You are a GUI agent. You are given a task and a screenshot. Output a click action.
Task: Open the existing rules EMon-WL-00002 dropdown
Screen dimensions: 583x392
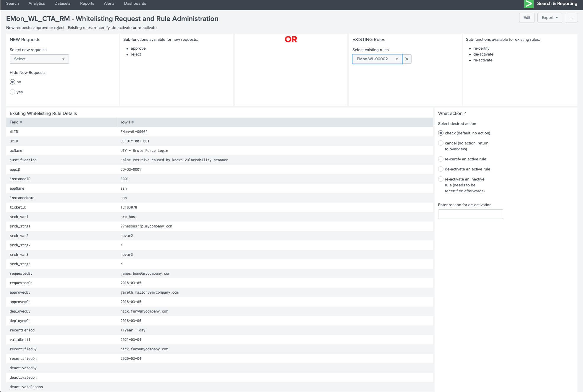(377, 59)
